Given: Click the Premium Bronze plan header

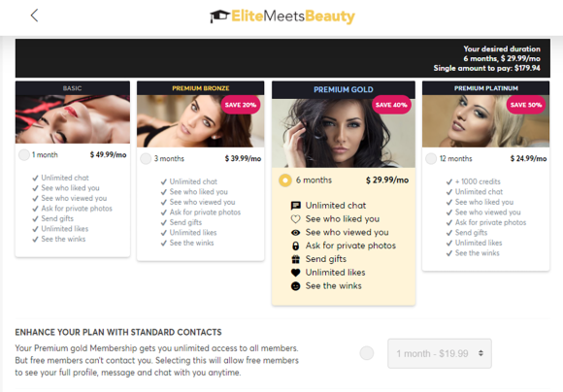Looking at the screenshot, I should (200, 88).
